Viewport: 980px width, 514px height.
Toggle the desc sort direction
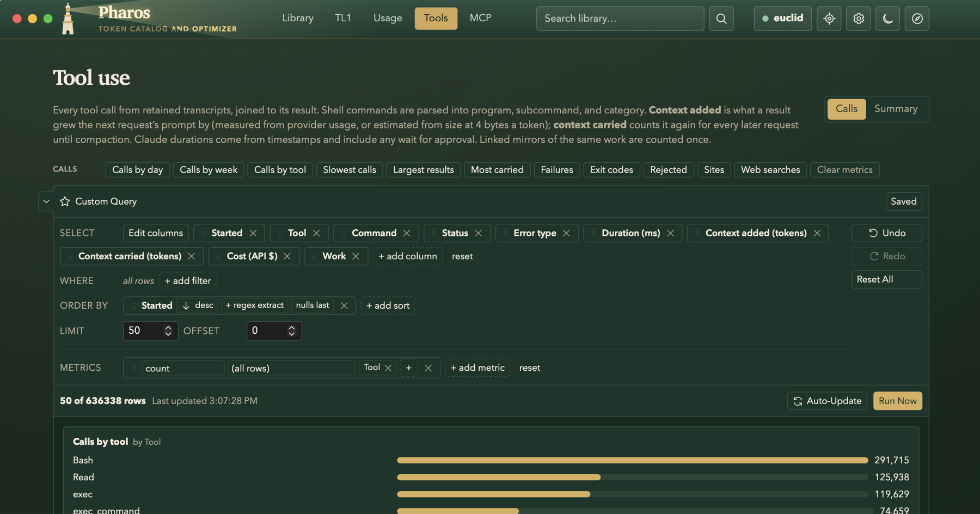198,305
